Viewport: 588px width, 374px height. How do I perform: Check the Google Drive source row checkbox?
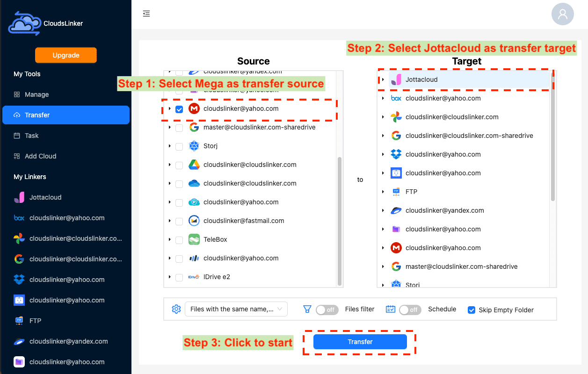pos(179,165)
